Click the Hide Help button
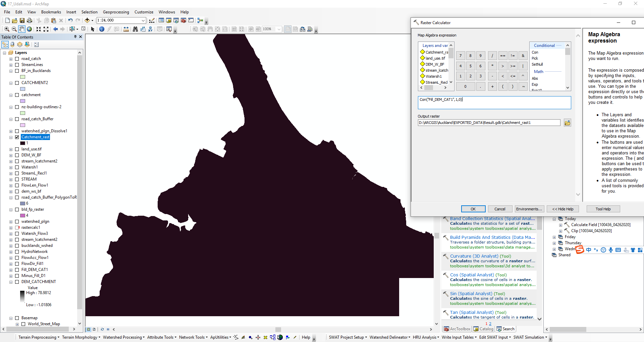Screen dimensions: 644x342 coord(563,209)
